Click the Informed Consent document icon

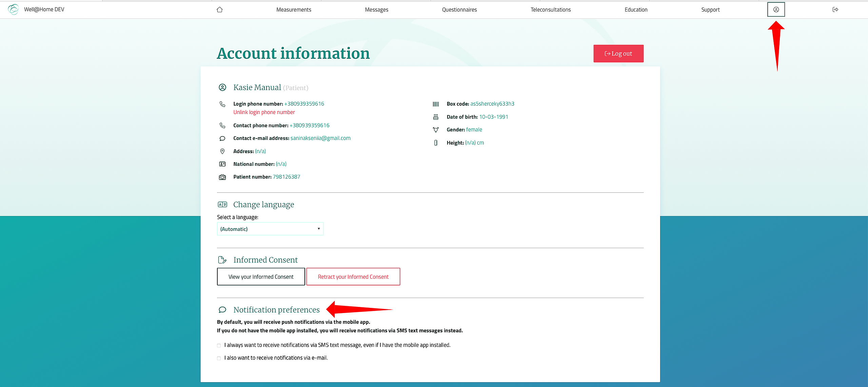point(222,260)
